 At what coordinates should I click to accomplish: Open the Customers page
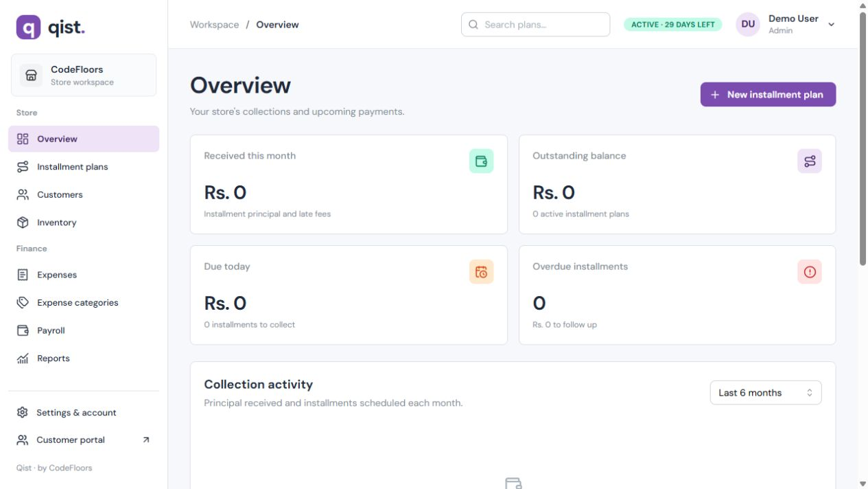tap(84, 194)
